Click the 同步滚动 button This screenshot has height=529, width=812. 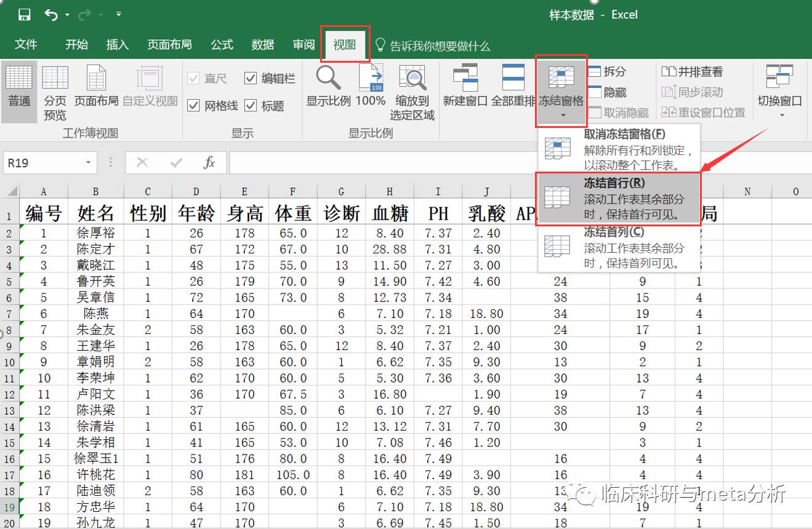pyautogui.click(x=693, y=92)
